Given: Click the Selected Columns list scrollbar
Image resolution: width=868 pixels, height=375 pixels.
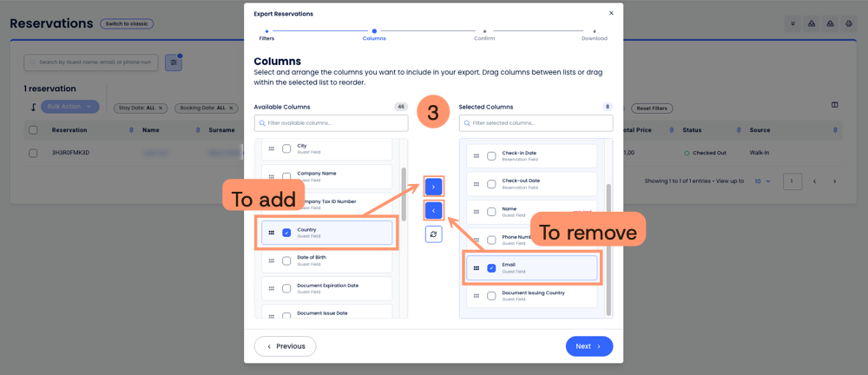Looking at the screenshot, I should pyautogui.click(x=609, y=250).
